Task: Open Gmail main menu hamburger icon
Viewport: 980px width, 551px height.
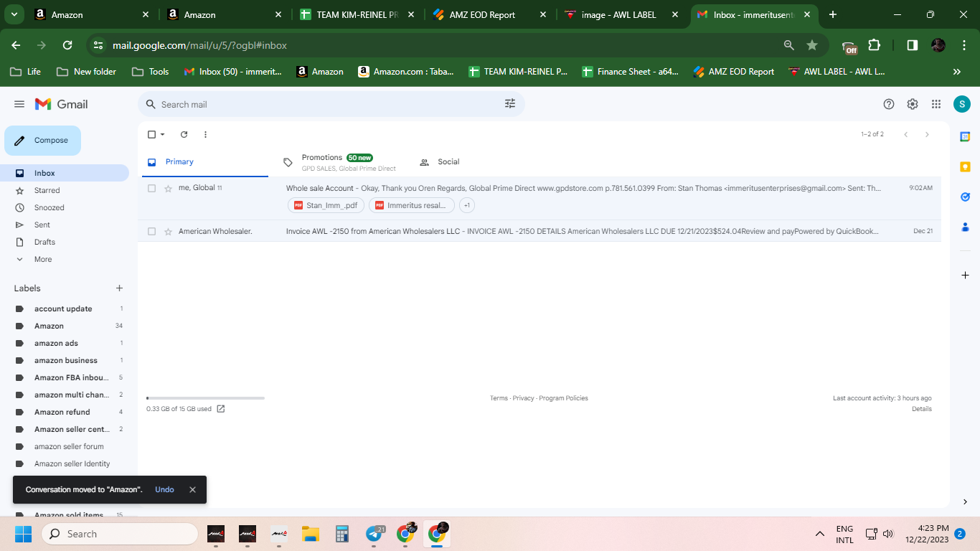Action: click(x=19, y=104)
